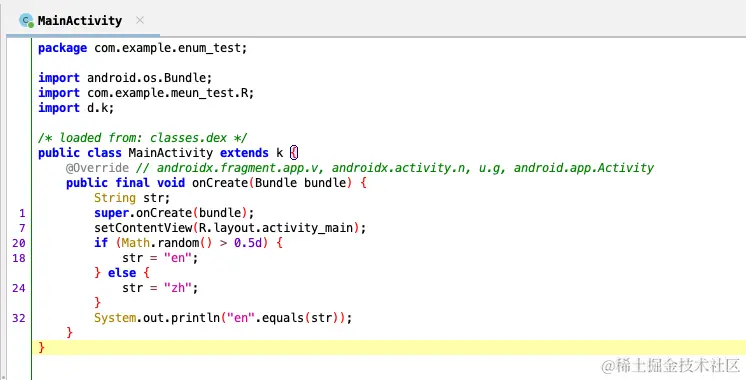This screenshot has height=380, width=746.
Task: Click the highlighted opening brace after extends k
Action: [x=294, y=153]
